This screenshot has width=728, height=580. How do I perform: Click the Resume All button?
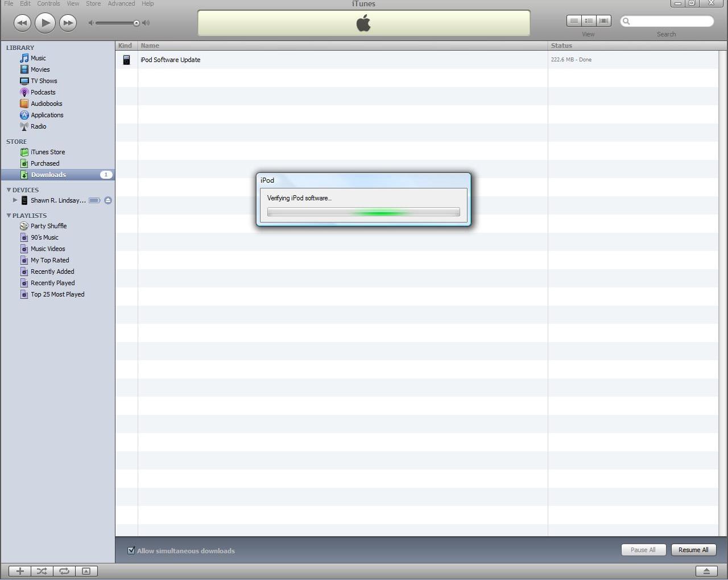[x=693, y=550]
